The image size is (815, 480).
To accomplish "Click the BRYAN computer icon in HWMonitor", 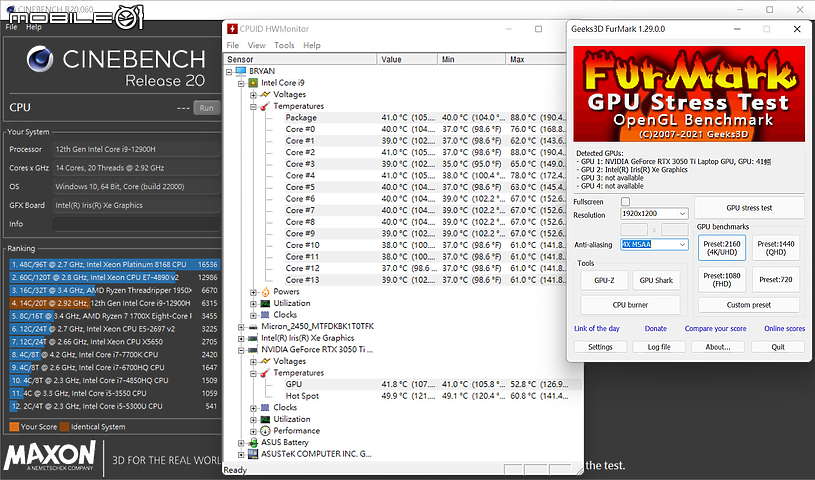I will [241, 71].
